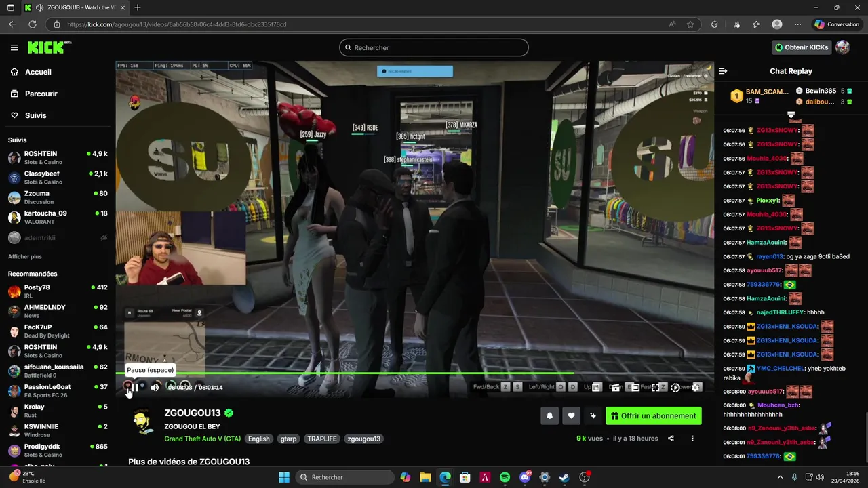The width and height of the screenshot is (868, 488).
Task: Open recommended channel Fack7uP
Action: tap(58, 331)
